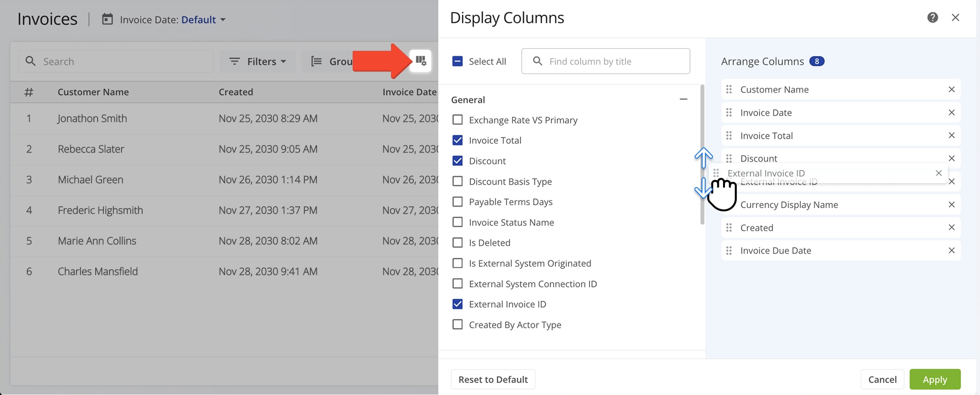Enable Is External System Originated column
The image size is (980, 395).
click(457, 263)
